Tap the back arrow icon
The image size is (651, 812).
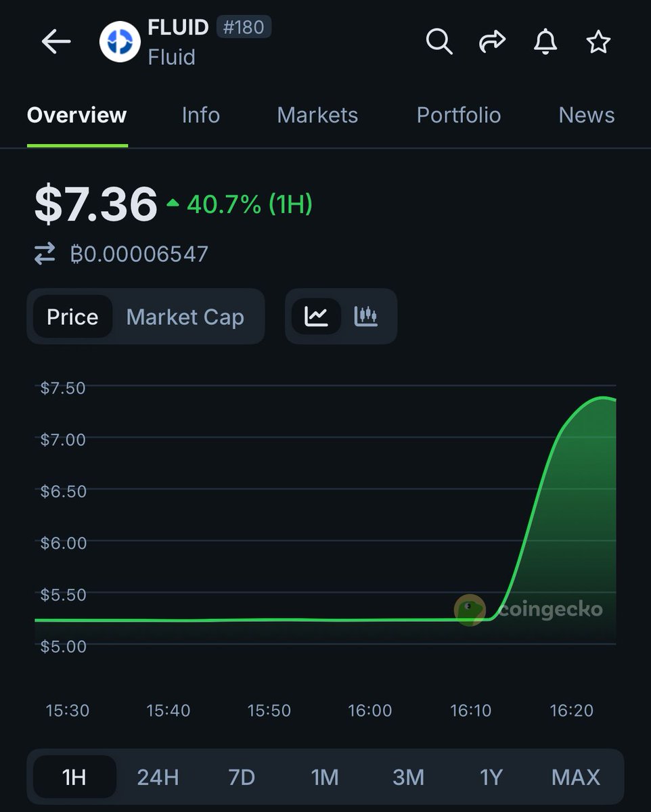[56, 42]
